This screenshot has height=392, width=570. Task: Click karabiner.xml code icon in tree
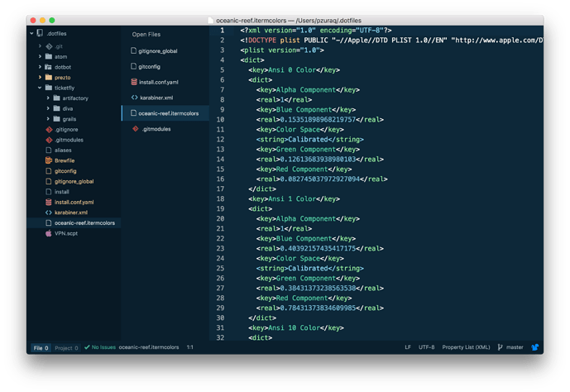[48, 213]
